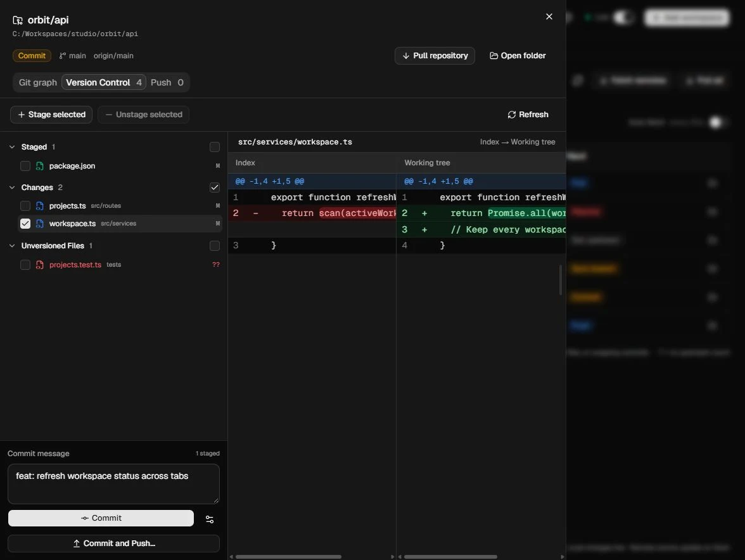This screenshot has height=560, width=745.
Task: Refresh the version control list
Action: 527,115
